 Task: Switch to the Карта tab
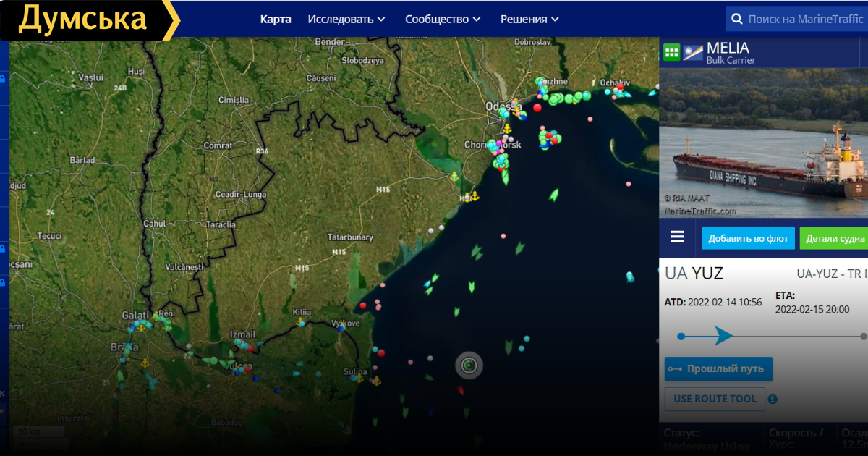(276, 19)
